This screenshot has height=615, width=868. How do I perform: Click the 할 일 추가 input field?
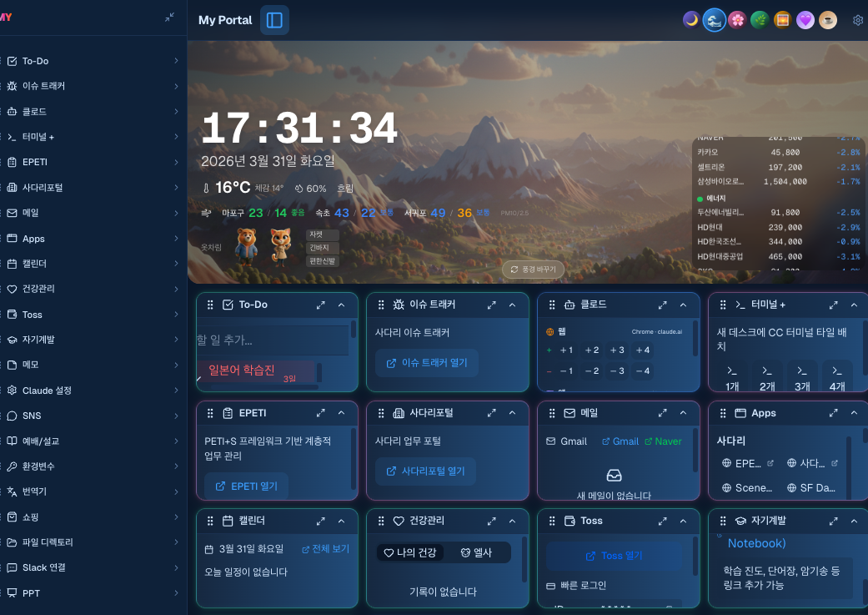point(271,340)
